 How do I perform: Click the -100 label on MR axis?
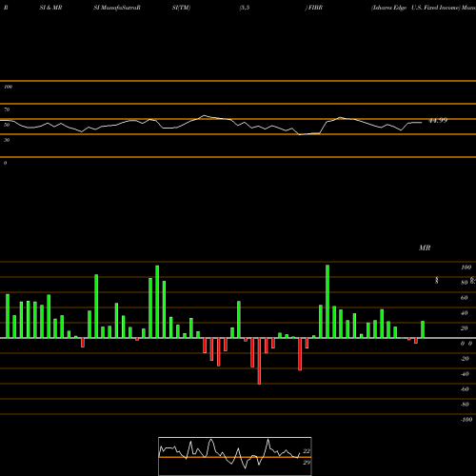click(466, 420)
